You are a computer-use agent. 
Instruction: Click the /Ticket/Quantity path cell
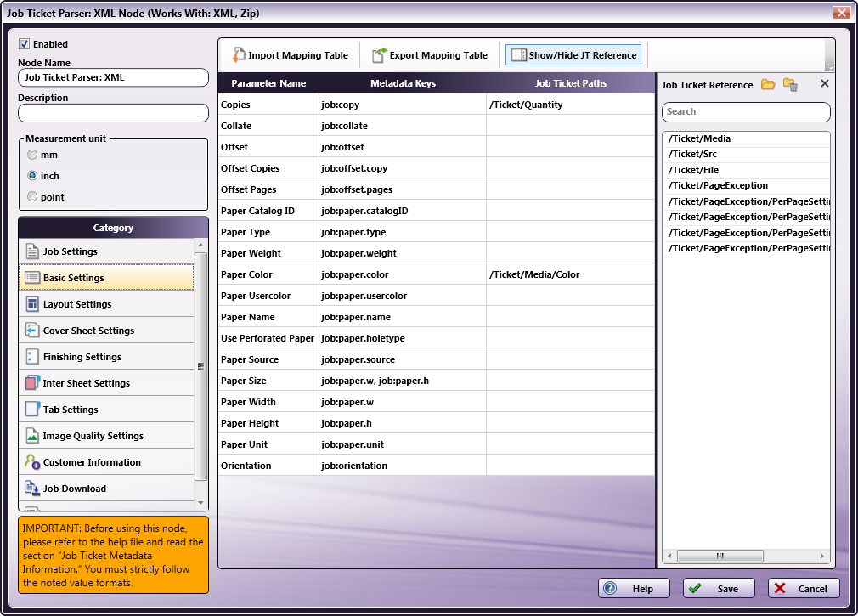[x=570, y=105]
